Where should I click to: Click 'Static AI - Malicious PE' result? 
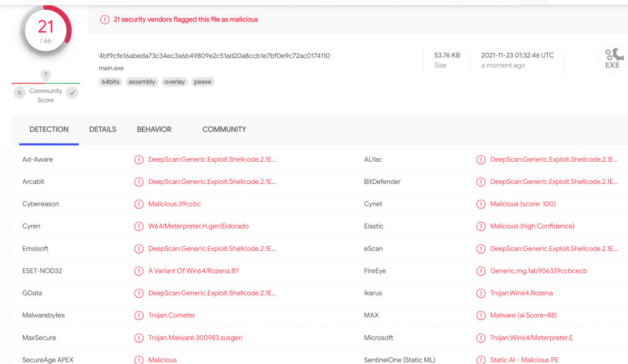tap(524, 360)
